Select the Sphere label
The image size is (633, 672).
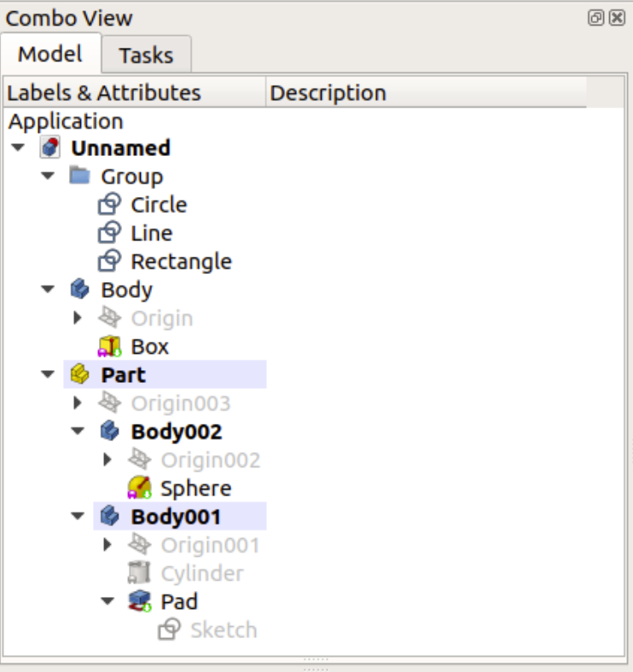pos(196,489)
